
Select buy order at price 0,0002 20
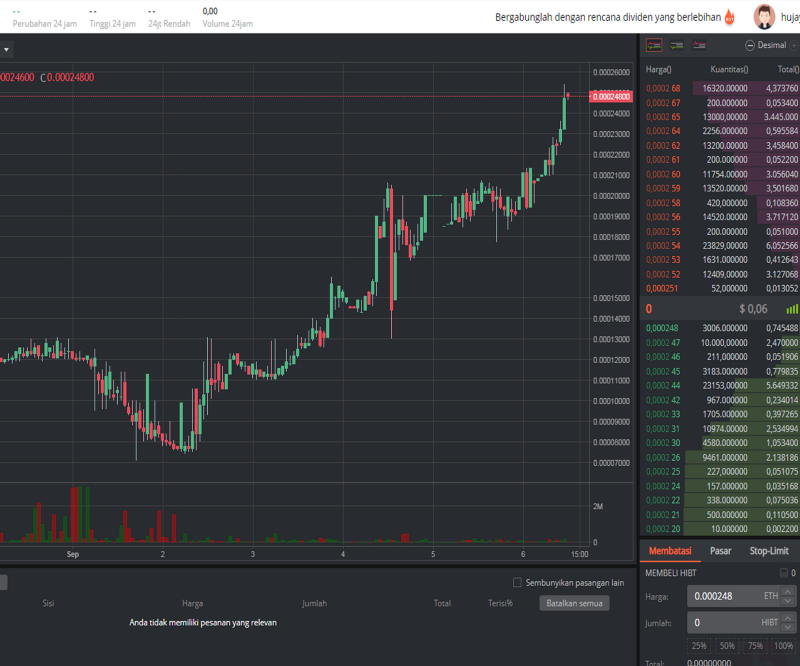pos(720,529)
